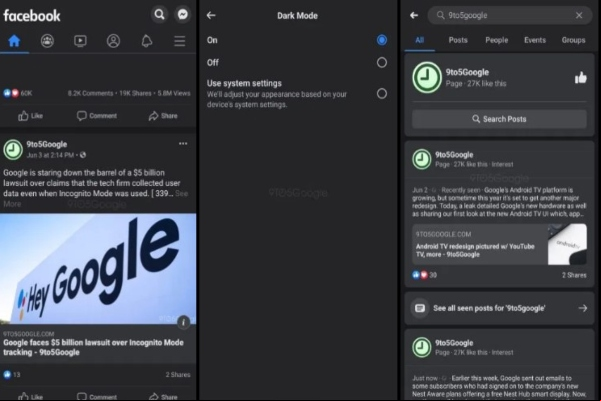This screenshot has height=401, width=601.
Task: Open options menu on 9to5Google post
Action: (183, 144)
